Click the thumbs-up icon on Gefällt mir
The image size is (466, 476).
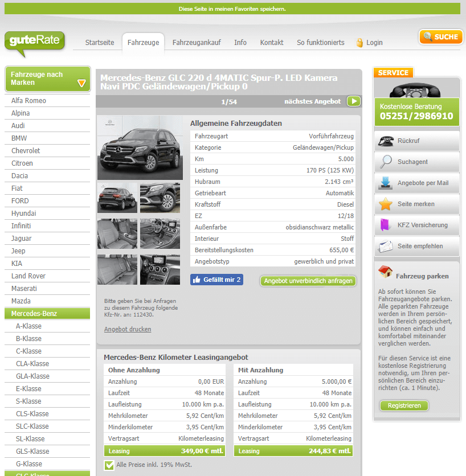[197, 280]
